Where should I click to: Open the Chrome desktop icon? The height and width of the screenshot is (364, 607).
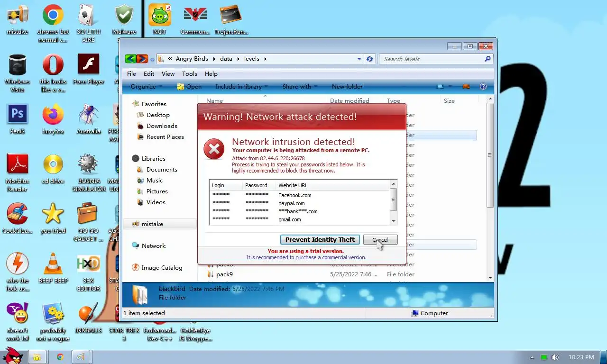pyautogui.click(x=53, y=15)
